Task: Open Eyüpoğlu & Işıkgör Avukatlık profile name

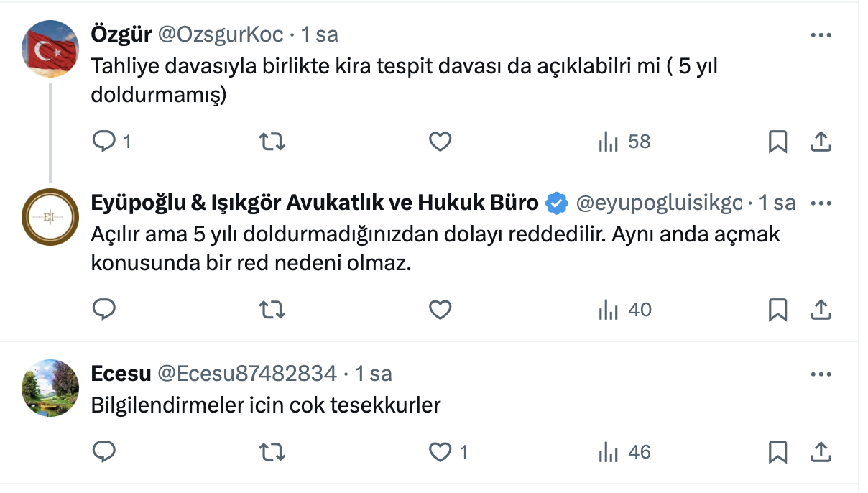Action: pyautogui.click(x=314, y=203)
